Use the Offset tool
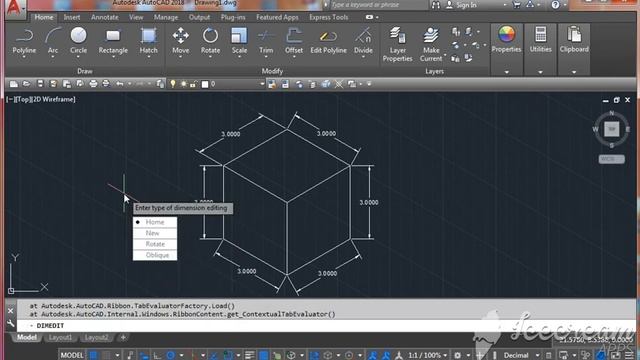This screenshot has width=640, height=360. (x=294, y=41)
